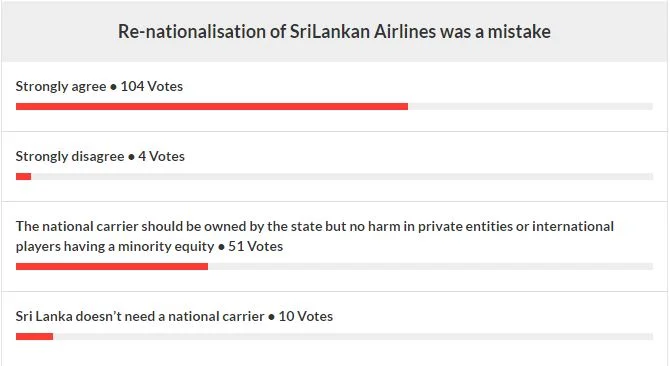Click the '51 Votes' count
Screen dimensions: 670x366
coord(256,246)
